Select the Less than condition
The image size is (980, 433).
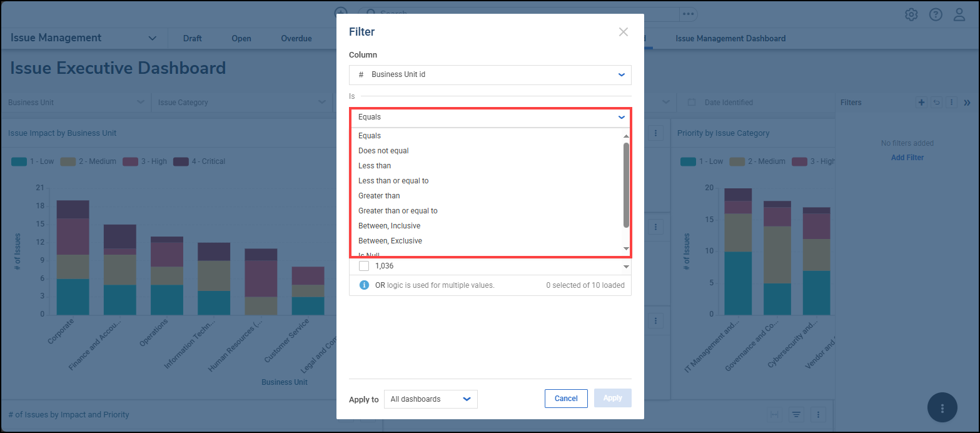click(375, 165)
